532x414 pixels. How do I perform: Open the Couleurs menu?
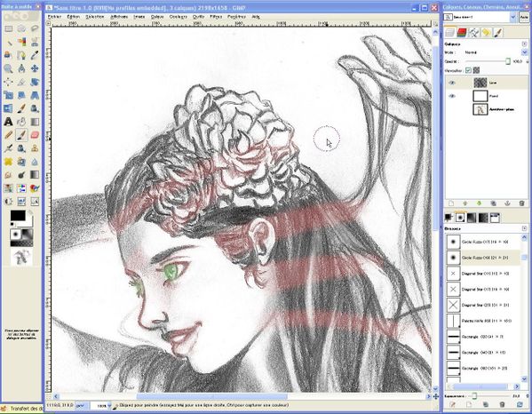(x=179, y=16)
